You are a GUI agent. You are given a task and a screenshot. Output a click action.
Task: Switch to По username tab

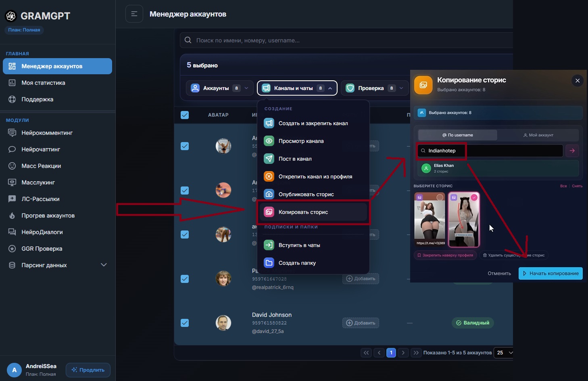[458, 135]
